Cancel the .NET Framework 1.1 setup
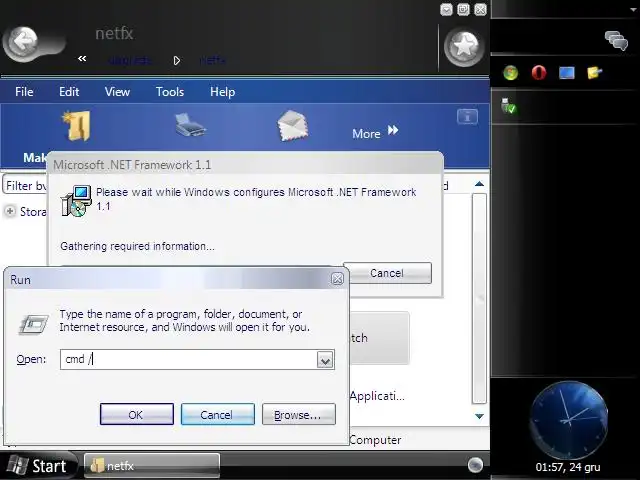Viewport: 640px width, 480px height. pyautogui.click(x=387, y=273)
